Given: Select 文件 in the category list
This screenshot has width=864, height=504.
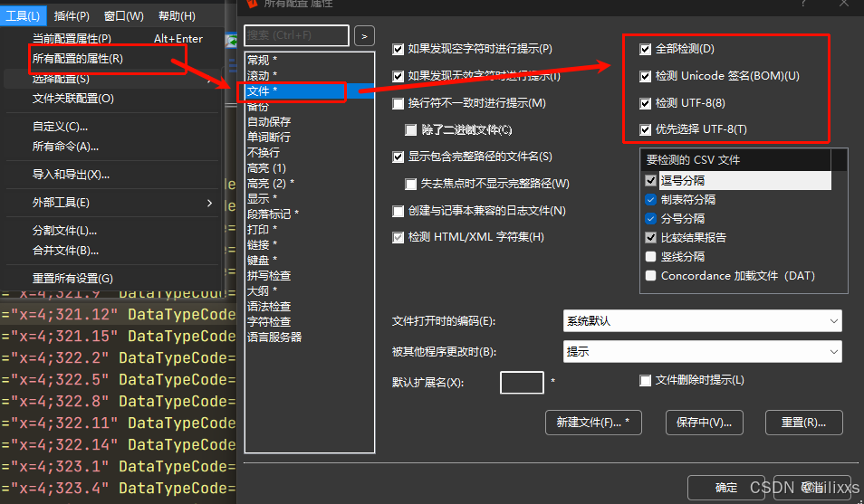Looking at the screenshot, I should click(310, 90).
